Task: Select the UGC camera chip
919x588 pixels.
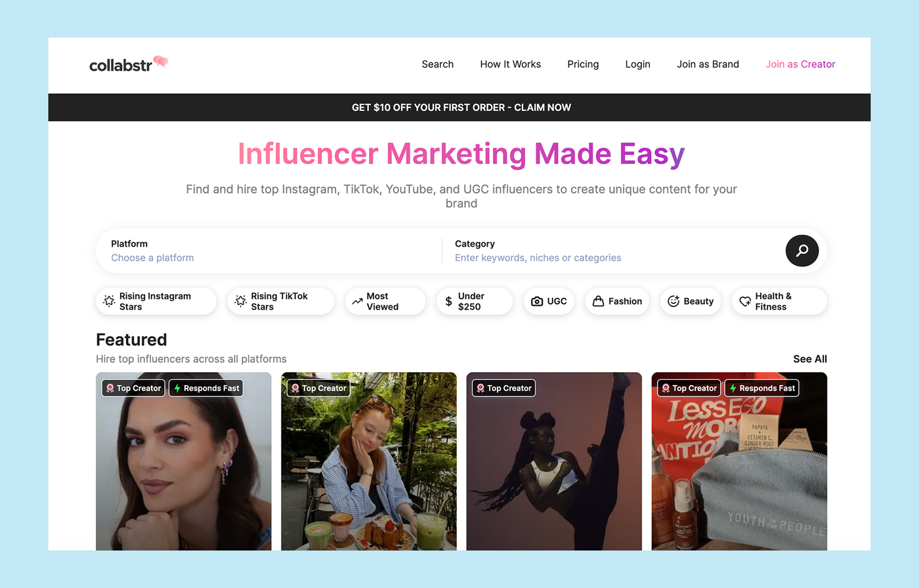Action: [x=549, y=301]
